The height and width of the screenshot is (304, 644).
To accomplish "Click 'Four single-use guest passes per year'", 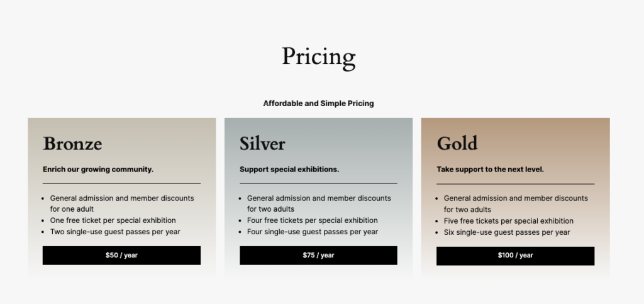I will pyautogui.click(x=312, y=232).
